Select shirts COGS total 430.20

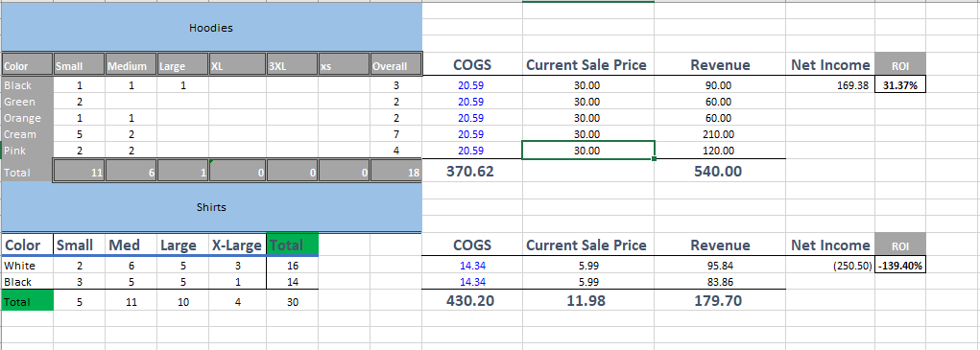[x=472, y=301]
